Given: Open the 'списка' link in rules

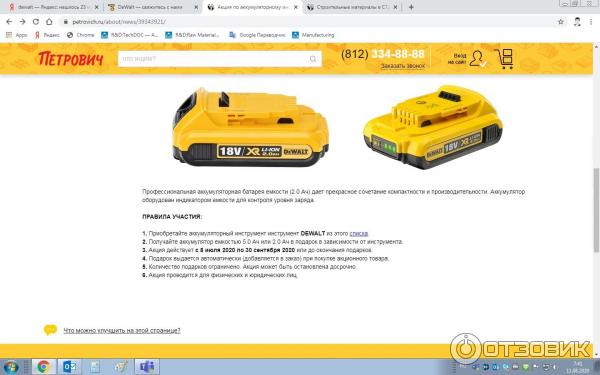Looking at the screenshot, I should tap(359, 233).
